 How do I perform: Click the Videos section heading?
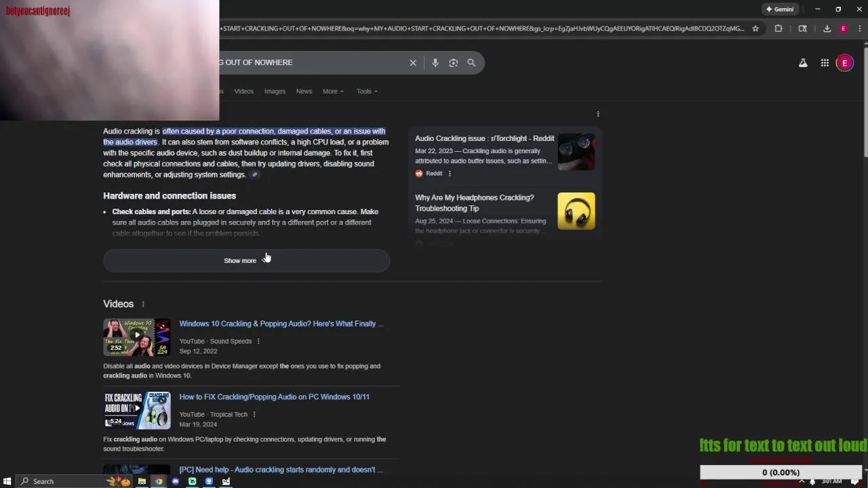coord(118,304)
